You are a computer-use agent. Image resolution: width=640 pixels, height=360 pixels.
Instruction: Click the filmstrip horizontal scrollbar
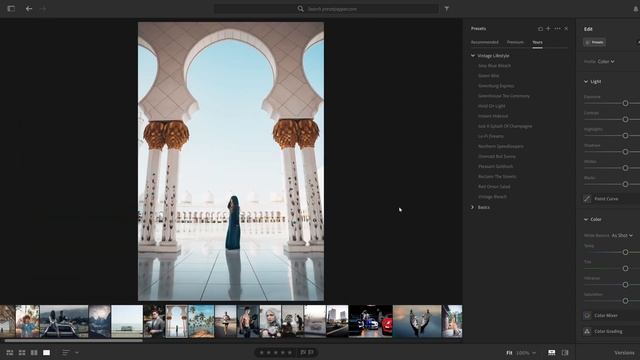tap(73, 340)
